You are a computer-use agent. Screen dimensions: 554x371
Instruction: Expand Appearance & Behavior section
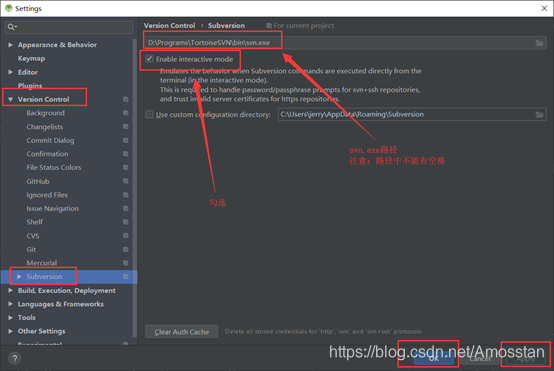pyautogui.click(x=11, y=45)
